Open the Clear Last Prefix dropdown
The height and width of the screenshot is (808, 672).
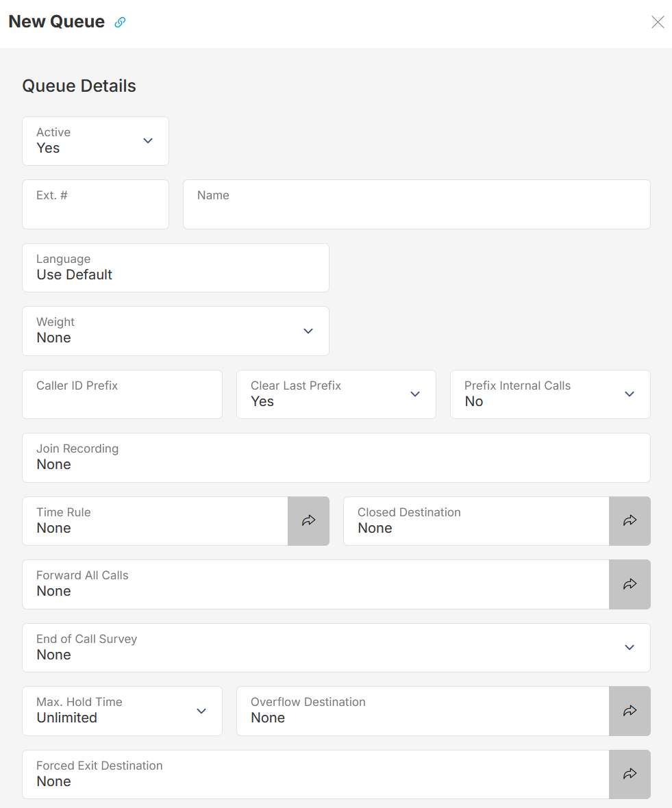point(414,394)
